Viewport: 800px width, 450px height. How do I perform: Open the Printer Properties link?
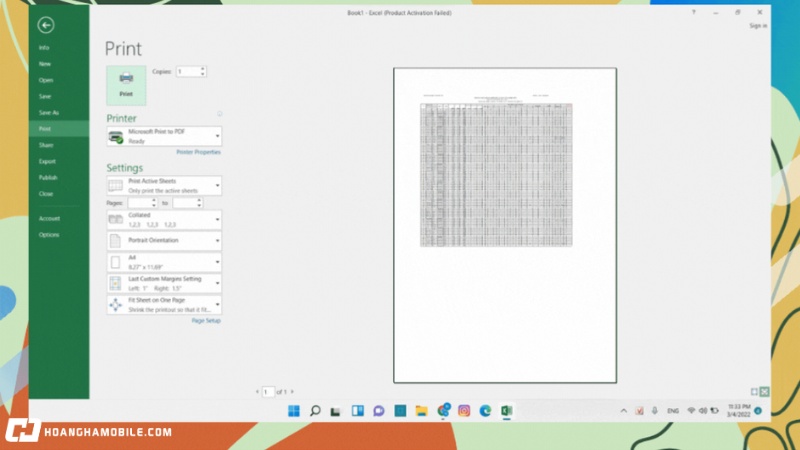(x=198, y=152)
